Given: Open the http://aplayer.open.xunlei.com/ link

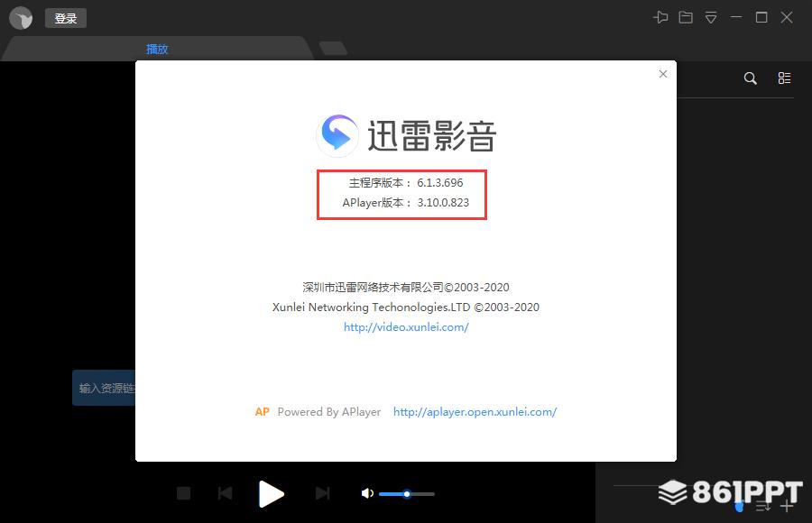Looking at the screenshot, I should [x=475, y=412].
